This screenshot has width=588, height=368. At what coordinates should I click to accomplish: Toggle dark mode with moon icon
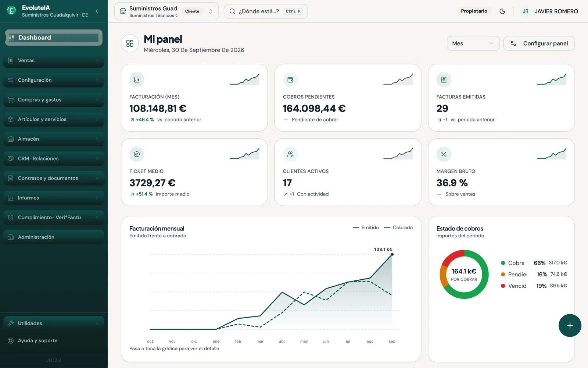pyautogui.click(x=502, y=11)
